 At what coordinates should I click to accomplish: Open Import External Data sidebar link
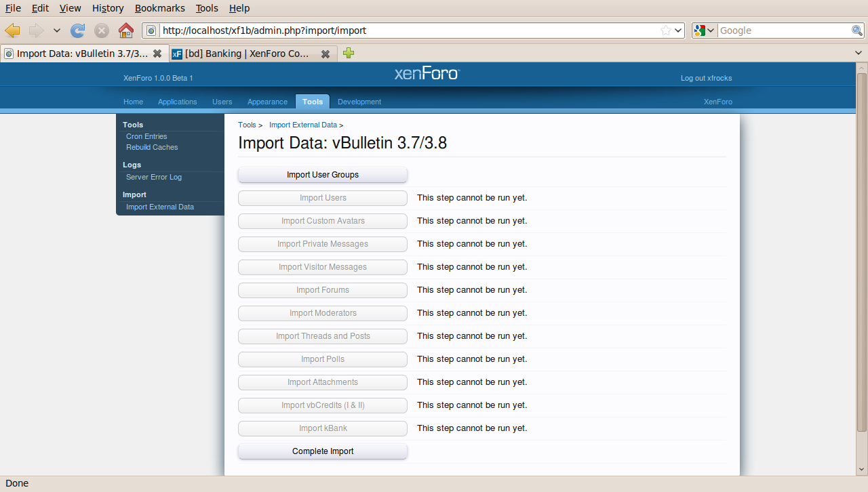coord(160,207)
